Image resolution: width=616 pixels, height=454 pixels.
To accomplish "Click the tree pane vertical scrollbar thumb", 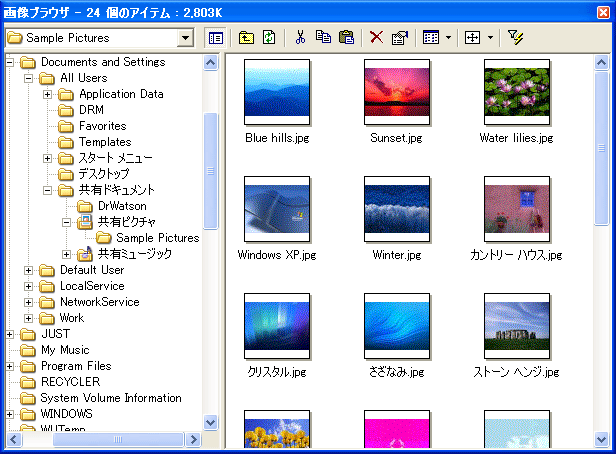I will pyautogui.click(x=211, y=171).
